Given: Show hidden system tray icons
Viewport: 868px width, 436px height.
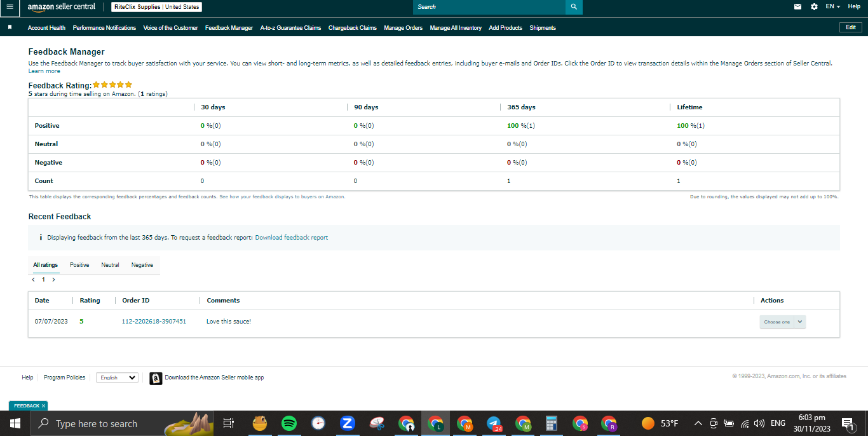Looking at the screenshot, I should pyautogui.click(x=698, y=423).
